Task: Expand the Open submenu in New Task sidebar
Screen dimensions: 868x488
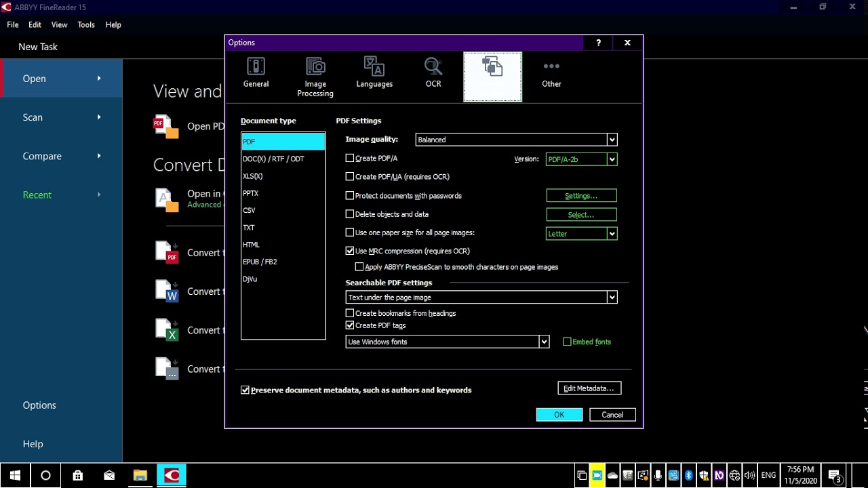Action: pyautogui.click(x=99, y=79)
